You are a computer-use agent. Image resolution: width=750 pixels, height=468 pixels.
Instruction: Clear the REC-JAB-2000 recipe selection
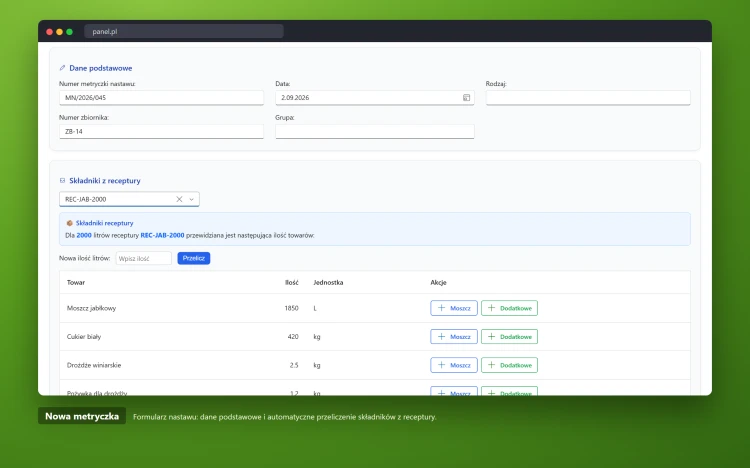click(x=179, y=199)
